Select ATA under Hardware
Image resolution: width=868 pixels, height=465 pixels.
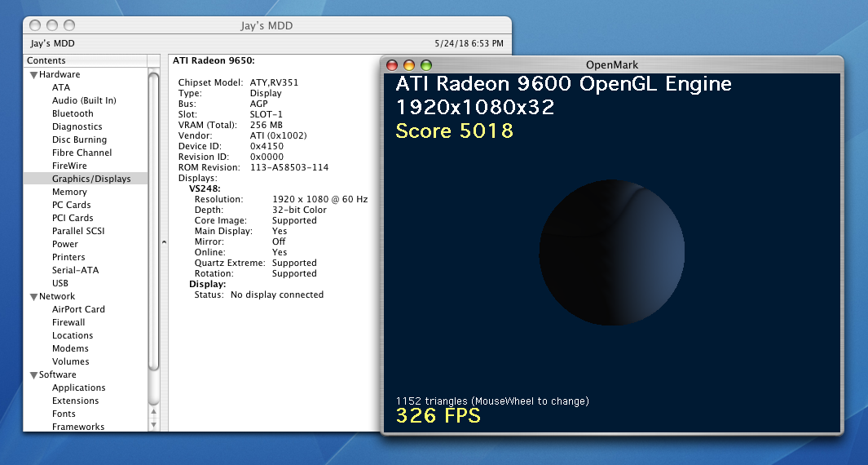point(61,87)
